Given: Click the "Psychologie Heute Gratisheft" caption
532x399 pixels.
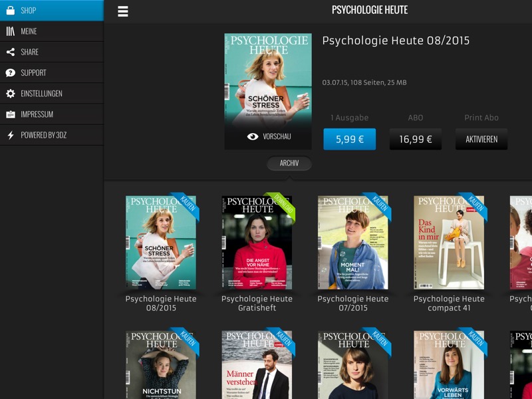Looking at the screenshot, I should point(257,303).
